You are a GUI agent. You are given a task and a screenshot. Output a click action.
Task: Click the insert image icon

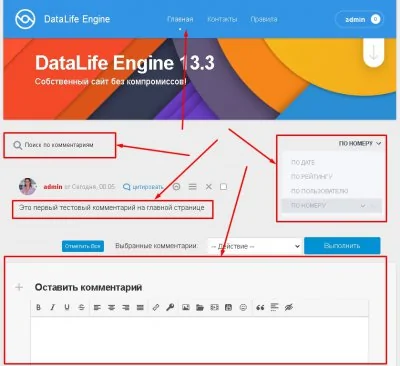click(x=186, y=307)
